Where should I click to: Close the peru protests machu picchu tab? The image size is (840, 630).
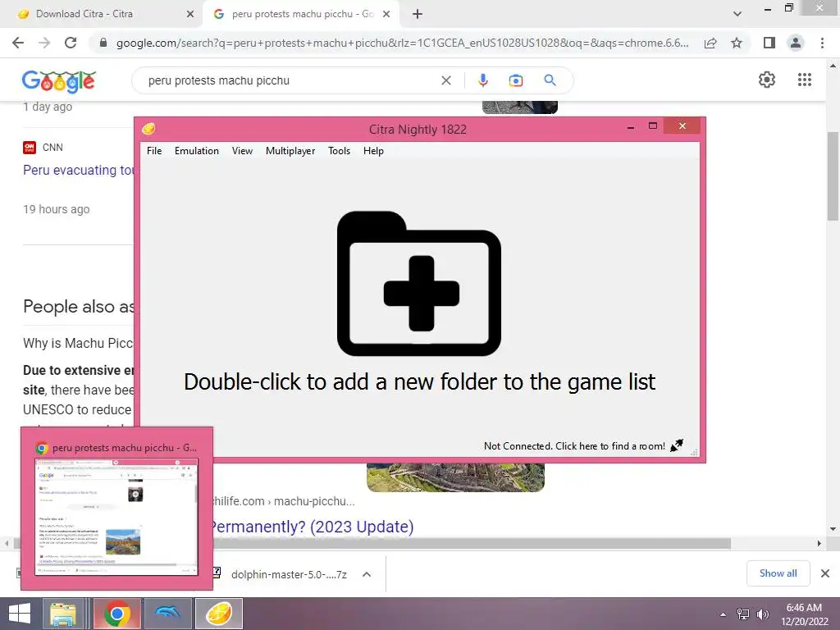[x=386, y=15]
